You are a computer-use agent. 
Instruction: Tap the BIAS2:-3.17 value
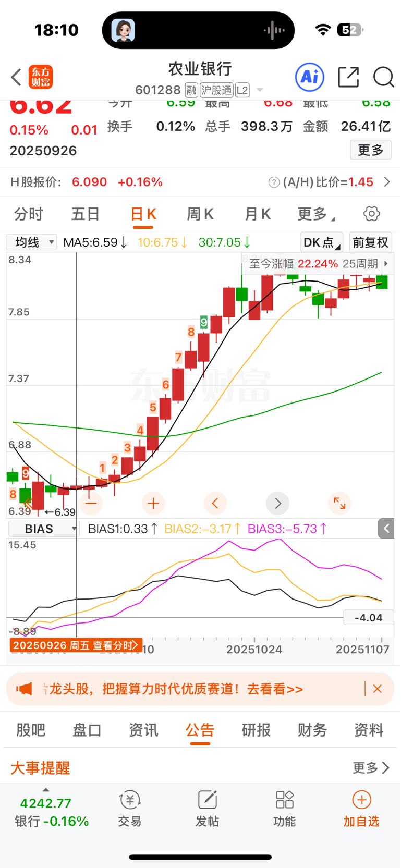pos(203,529)
